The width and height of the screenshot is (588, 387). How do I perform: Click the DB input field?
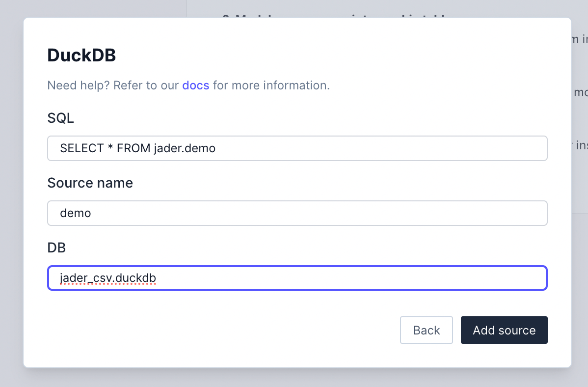(x=297, y=278)
